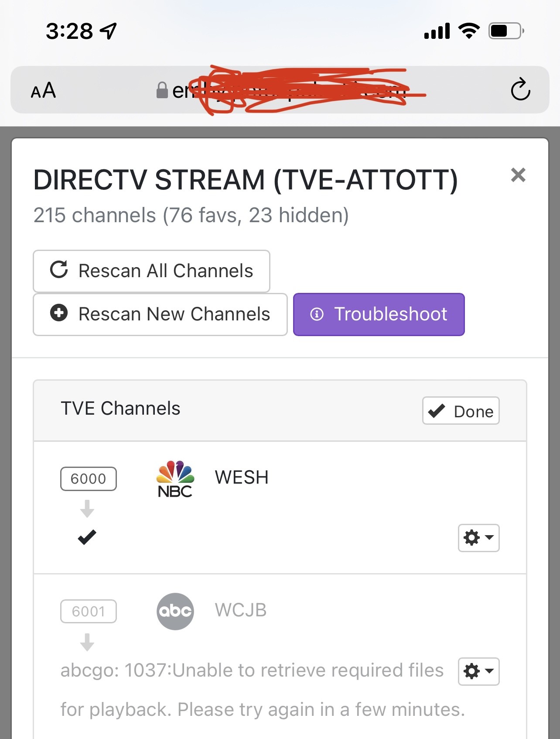Open the AA reader text size menu

43,90
